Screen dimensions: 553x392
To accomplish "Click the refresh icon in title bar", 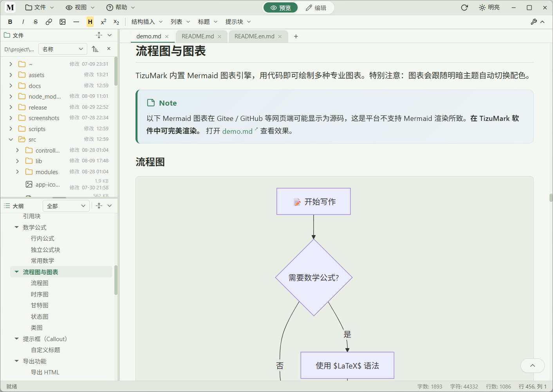I will click(464, 7).
